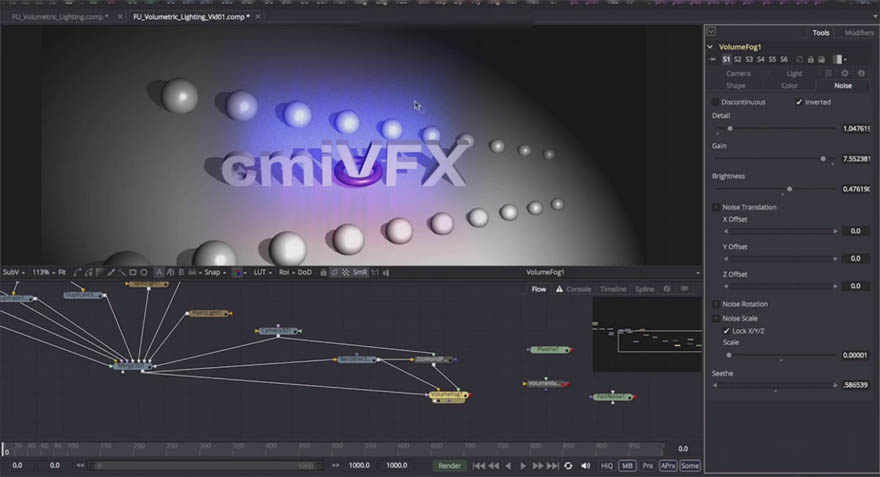Toggle the 1:1 view button

[x=375, y=272]
